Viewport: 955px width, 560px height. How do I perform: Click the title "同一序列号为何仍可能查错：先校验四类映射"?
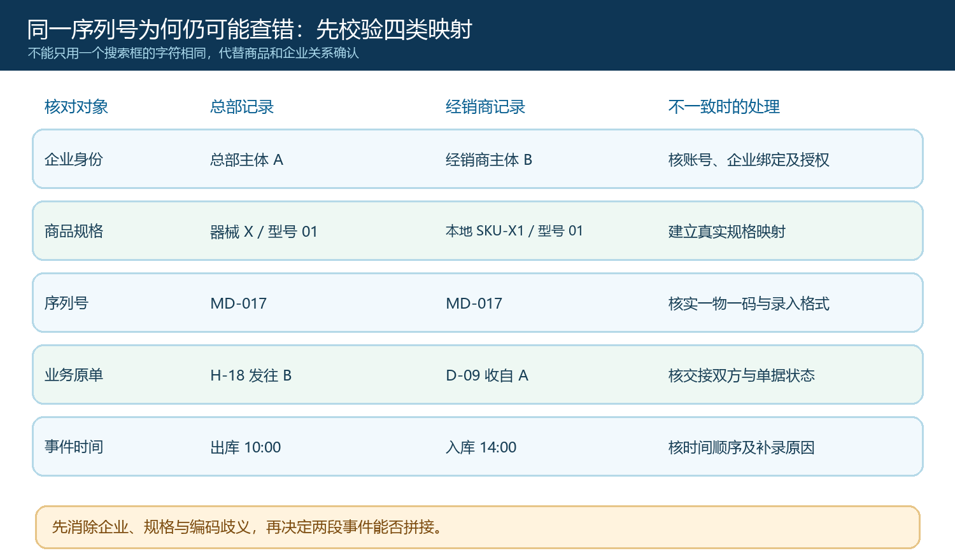250,29
